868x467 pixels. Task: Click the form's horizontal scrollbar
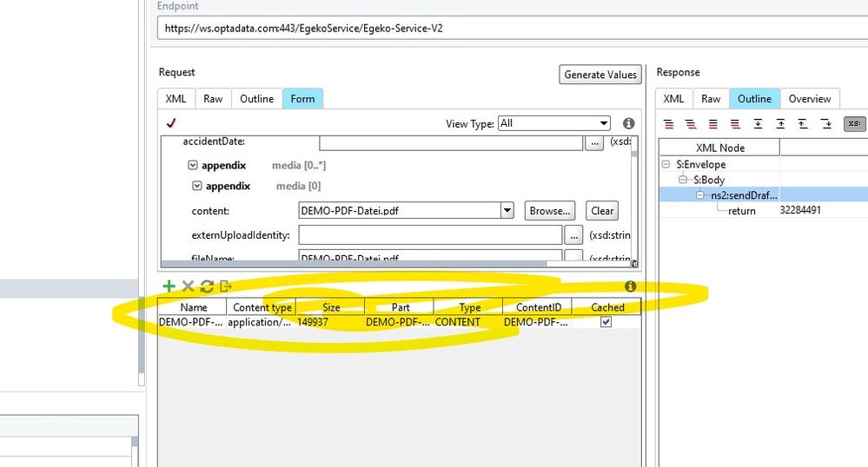(x=354, y=264)
